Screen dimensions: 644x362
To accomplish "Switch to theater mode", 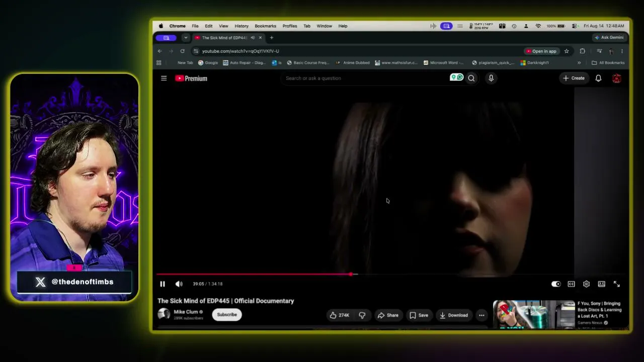I will [x=601, y=284].
